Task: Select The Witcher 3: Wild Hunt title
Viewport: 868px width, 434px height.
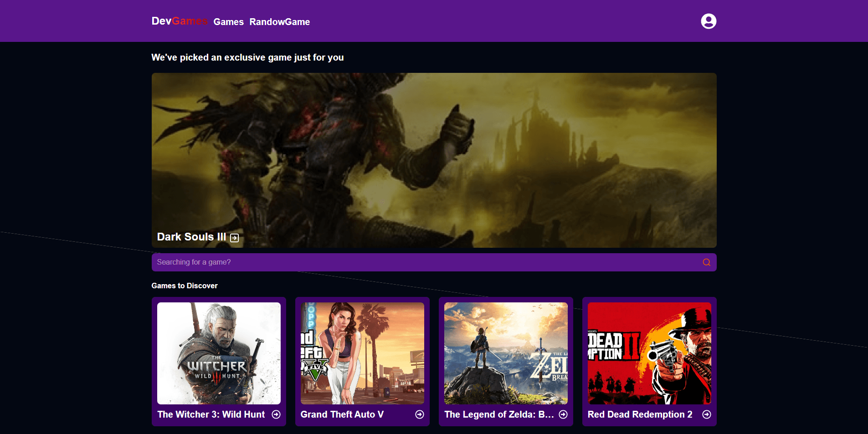Action: click(211, 414)
